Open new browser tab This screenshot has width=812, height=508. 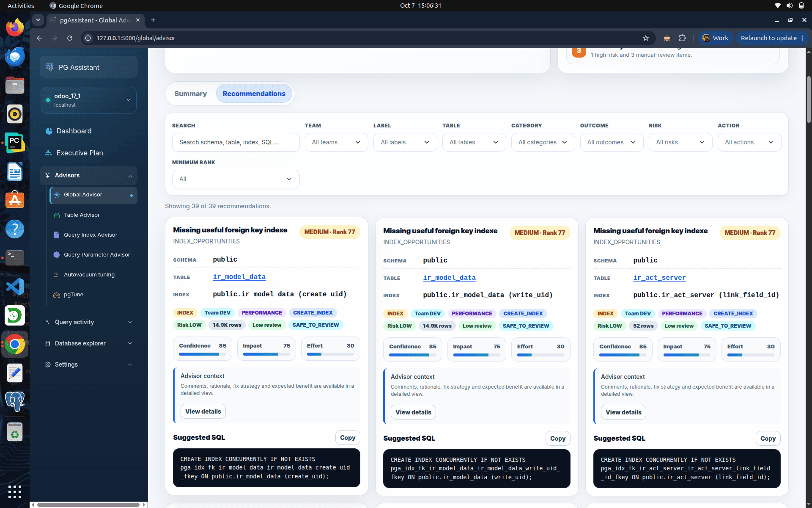pyautogui.click(x=153, y=20)
